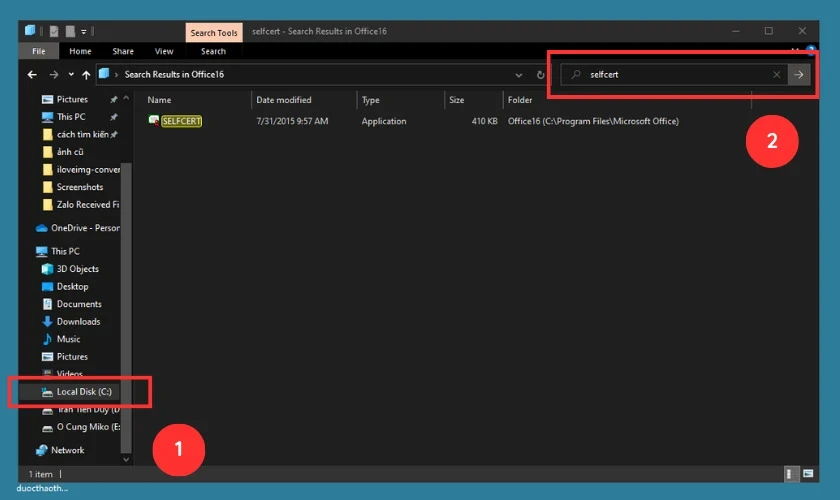
Task: Clear the selfcert search text
Action: click(777, 75)
